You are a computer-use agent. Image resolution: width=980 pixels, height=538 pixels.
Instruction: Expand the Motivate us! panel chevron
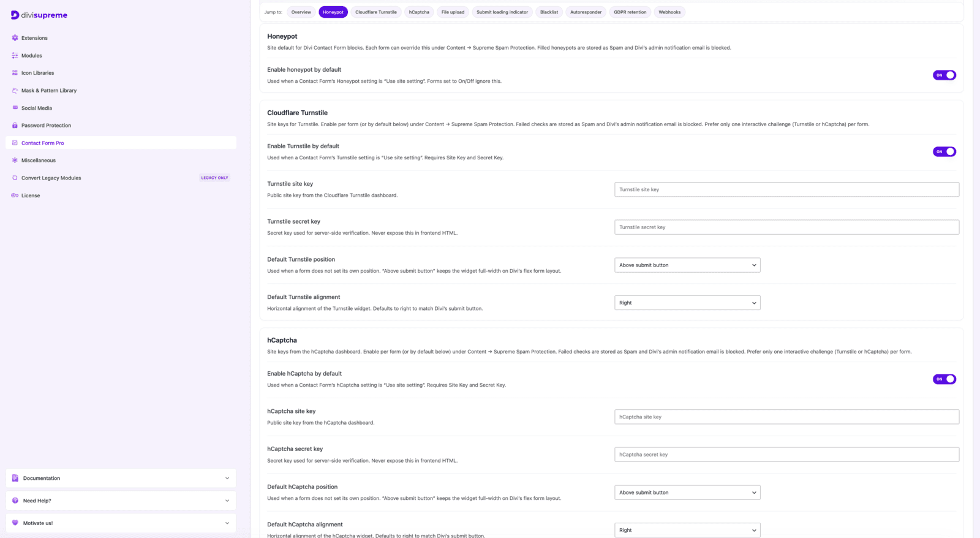point(227,523)
